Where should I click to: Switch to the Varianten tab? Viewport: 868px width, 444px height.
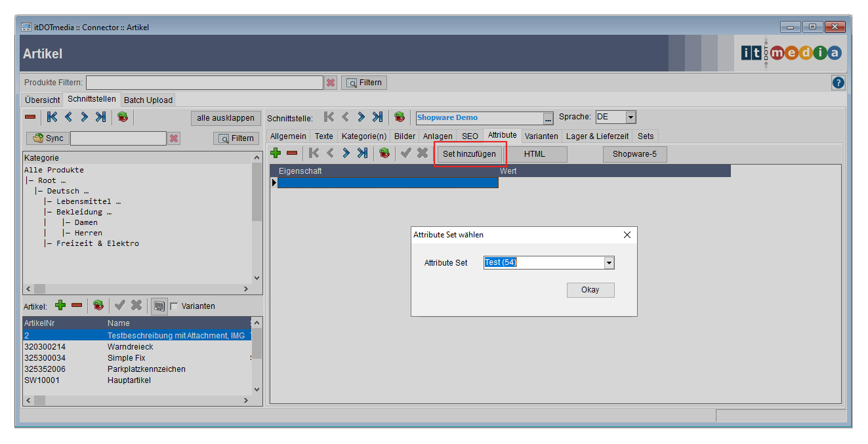pos(541,136)
